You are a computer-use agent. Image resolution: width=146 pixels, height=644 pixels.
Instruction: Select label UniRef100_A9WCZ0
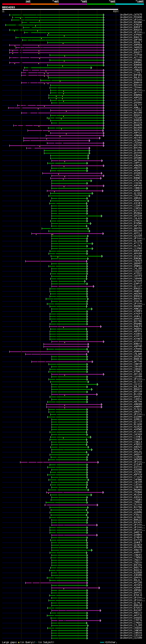tap(131, 308)
